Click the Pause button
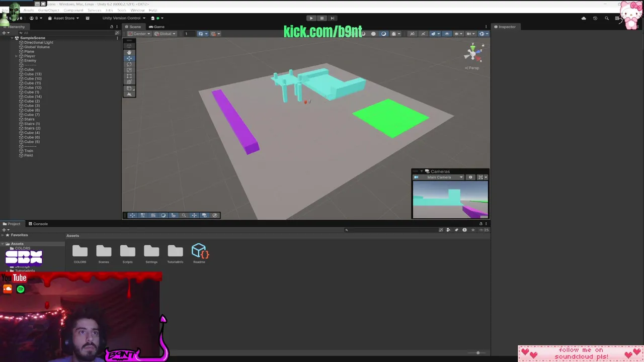The image size is (644, 362). click(x=322, y=18)
